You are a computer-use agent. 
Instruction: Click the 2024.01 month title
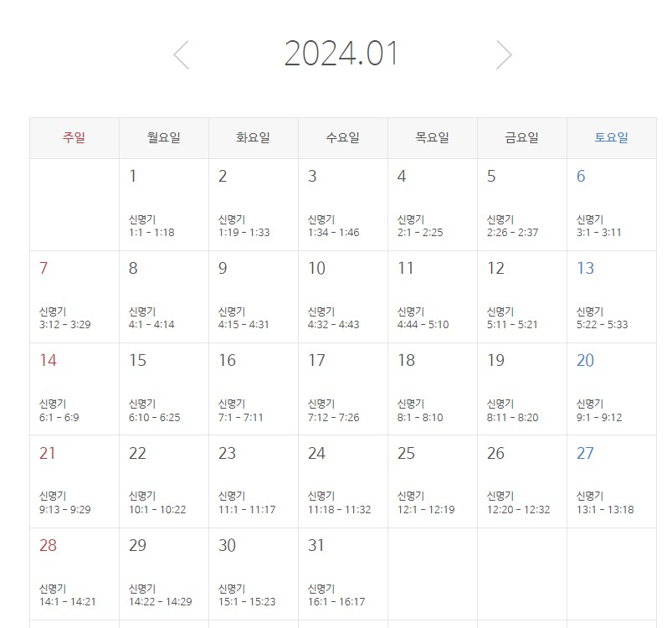coord(341,54)
